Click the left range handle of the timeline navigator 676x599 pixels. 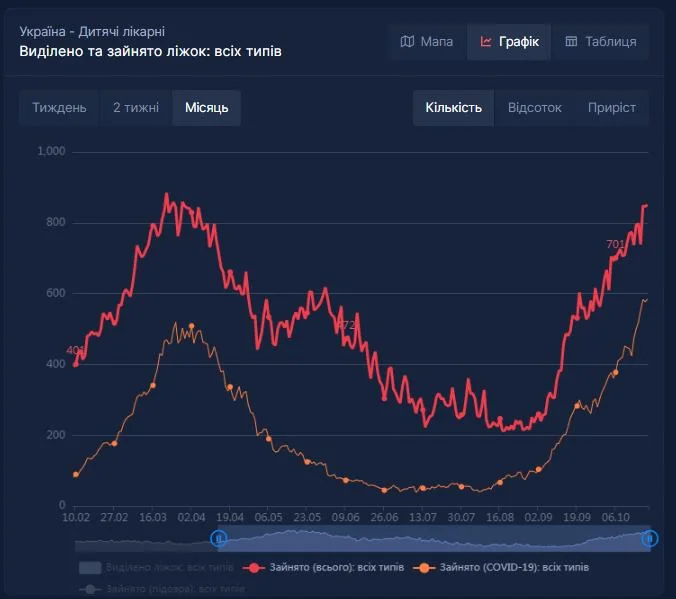(220, 539)
